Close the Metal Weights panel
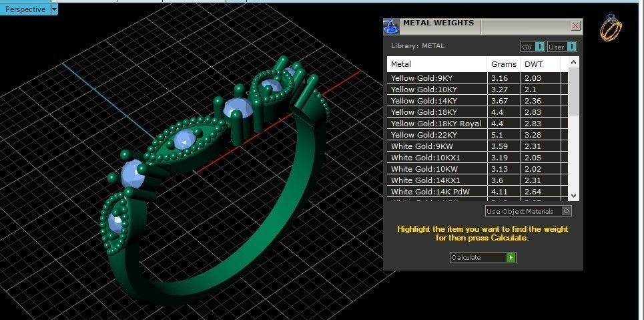The height and width of the screenshot is (320, 644). pos(575,26)
